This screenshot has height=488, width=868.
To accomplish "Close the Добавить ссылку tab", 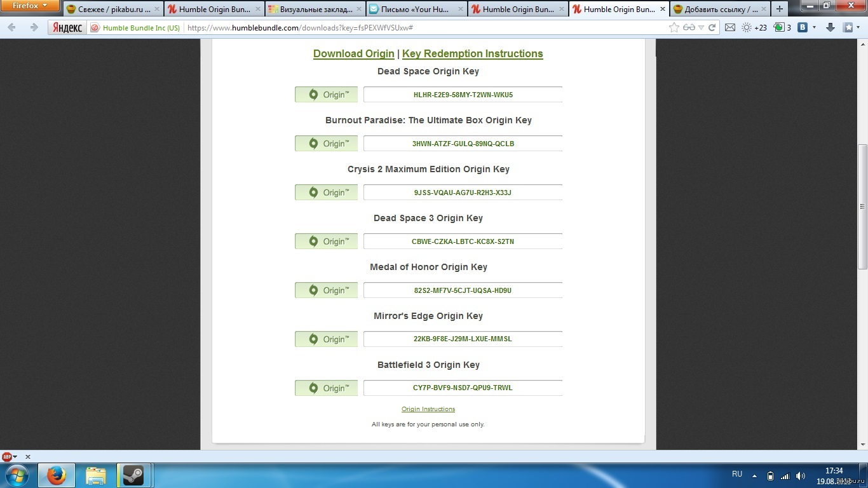I will [763, 10].
